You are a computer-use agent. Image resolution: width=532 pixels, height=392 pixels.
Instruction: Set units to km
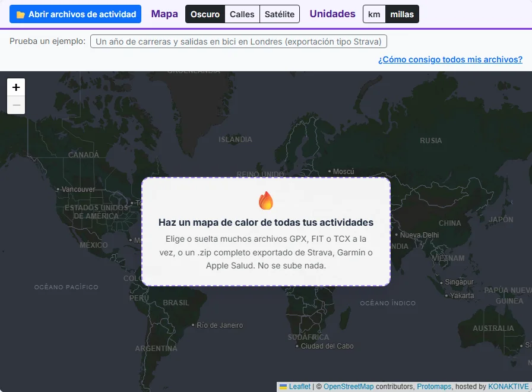(x=374, y=14)
